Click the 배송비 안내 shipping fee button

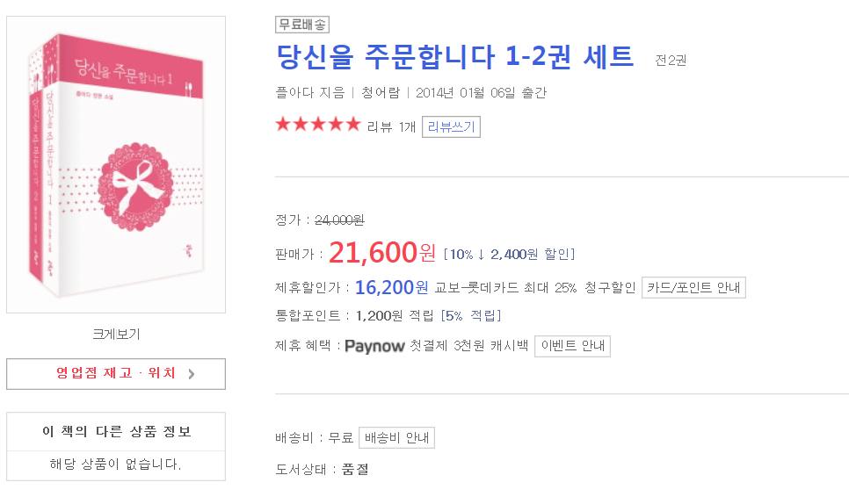(x=397, y=437)
